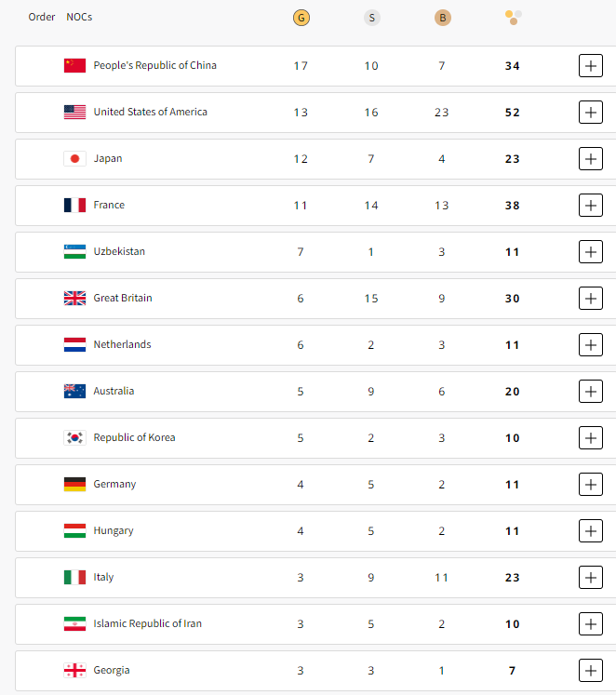
Task: Click the China flag icon
Action: click(74, 66)
